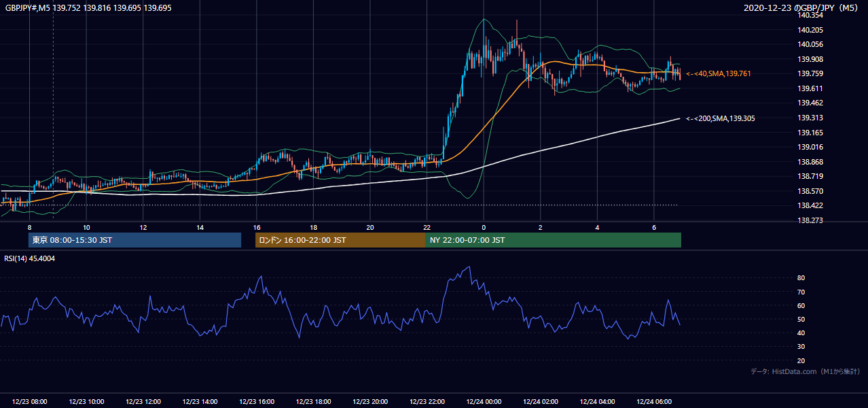The height and width of the screenshot is (408, 868).
Task: Click the 12/23 10:00 time label
Action: coord(86,402)
